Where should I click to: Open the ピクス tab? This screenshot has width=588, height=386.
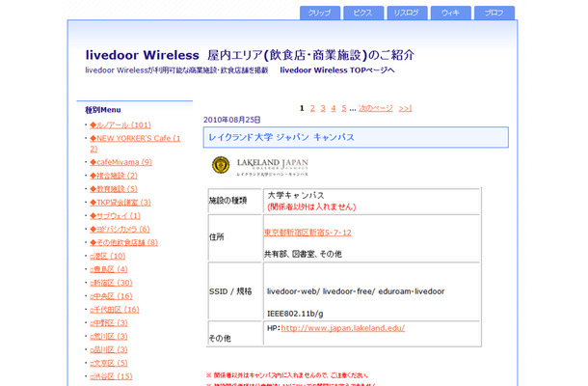pos(363,13)
